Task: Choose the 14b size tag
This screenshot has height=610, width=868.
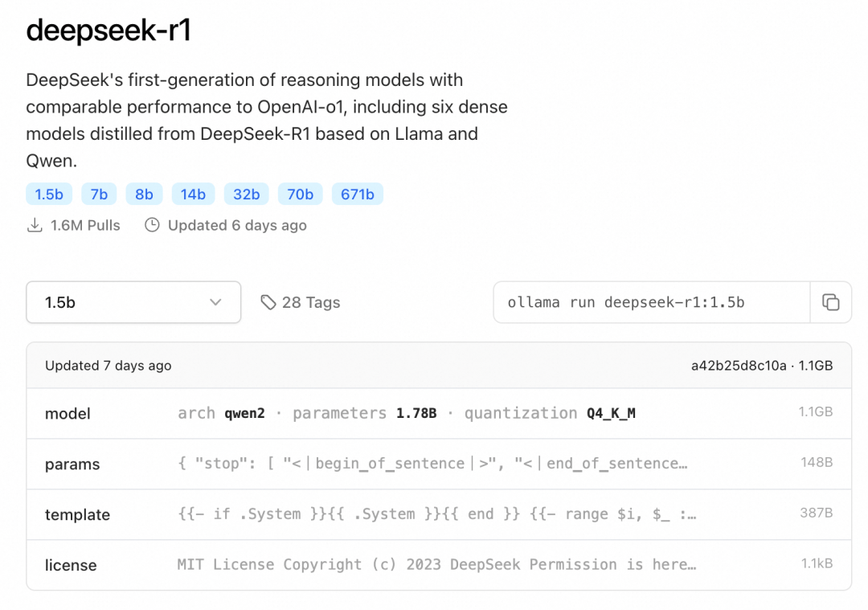Action: coord(193,194)
